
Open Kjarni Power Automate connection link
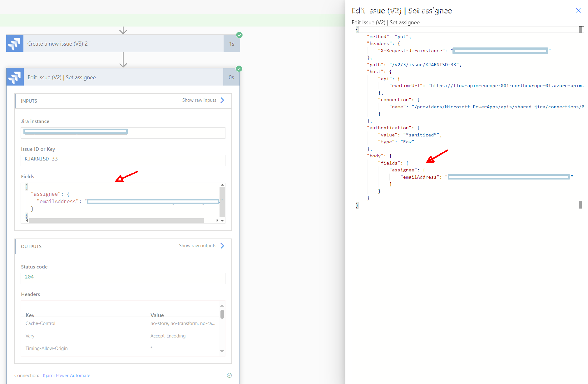point(67,375)
